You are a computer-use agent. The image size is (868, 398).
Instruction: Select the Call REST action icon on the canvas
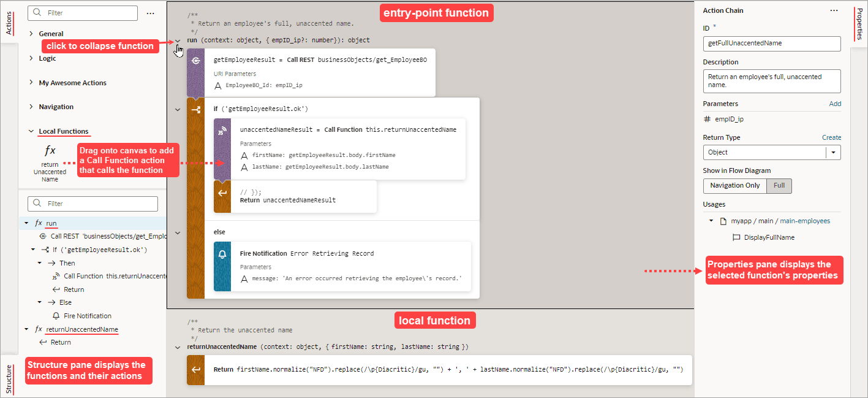click(196, 61)
